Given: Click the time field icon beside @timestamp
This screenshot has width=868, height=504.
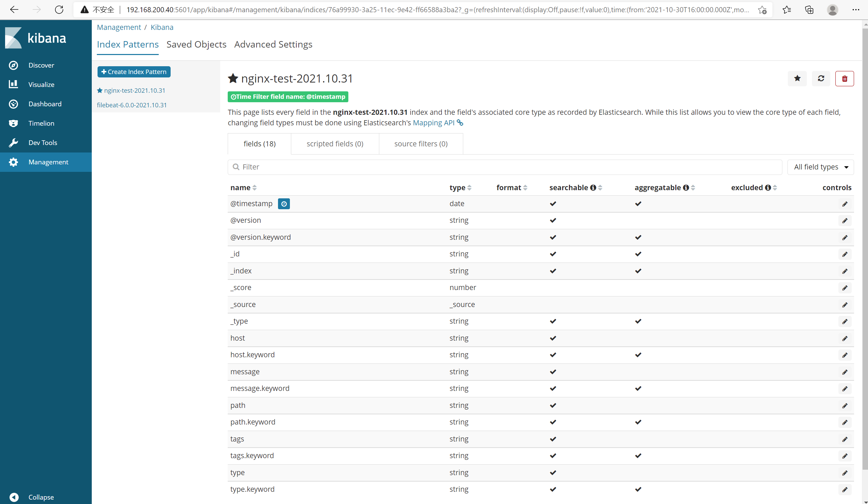Looking at the screenshot, I should (283, 204).
